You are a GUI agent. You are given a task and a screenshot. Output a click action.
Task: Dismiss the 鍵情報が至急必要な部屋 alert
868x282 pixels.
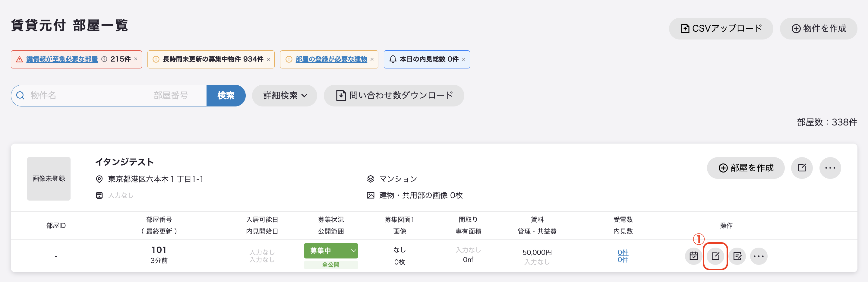[x=136, y=59]
